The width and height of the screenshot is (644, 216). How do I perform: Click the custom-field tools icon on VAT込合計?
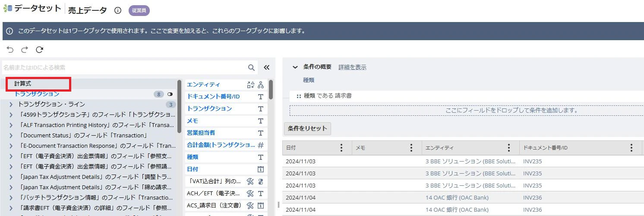click(250, 181)
